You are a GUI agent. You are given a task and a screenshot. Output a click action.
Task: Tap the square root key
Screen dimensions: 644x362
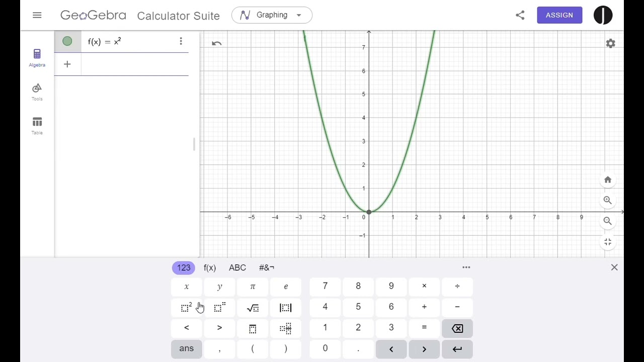[253, 307]
